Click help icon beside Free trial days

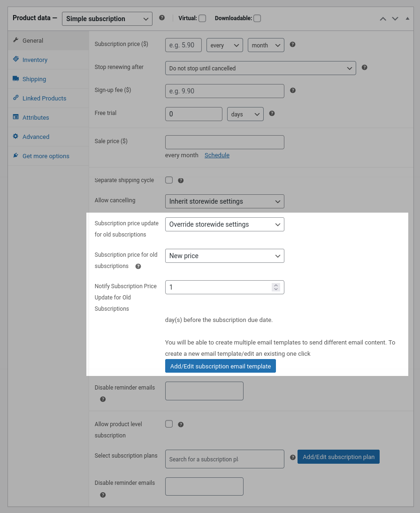[x=272, y=114]
